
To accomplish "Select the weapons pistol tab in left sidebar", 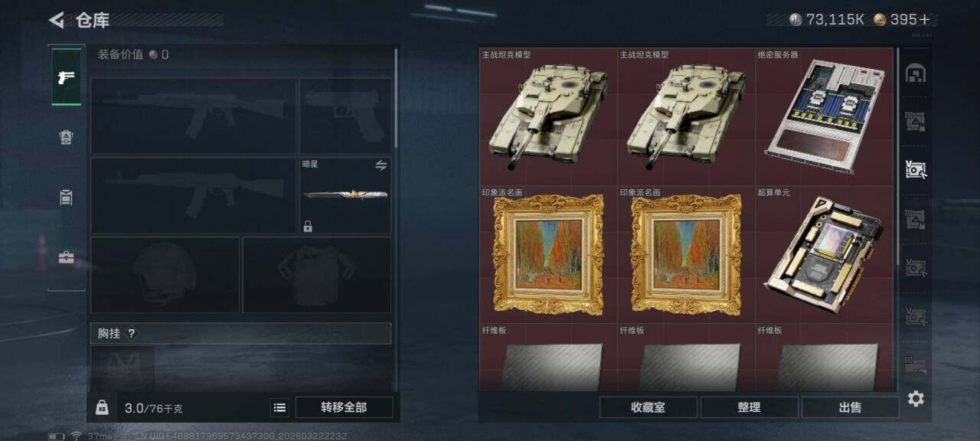I will (67, 77).
